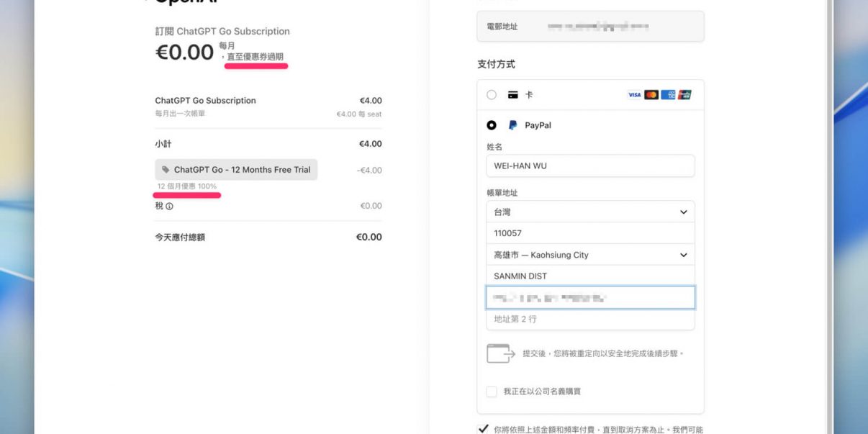The image size is (868, 434).
Task: Select the PayPal radio button
Action: [x=492, y=125]
